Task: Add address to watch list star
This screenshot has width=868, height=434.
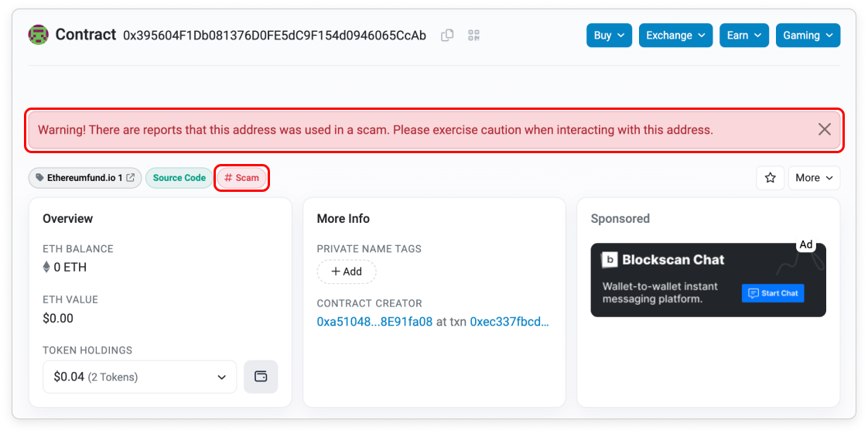Action: pyautogui.click(x=770, y=178)
